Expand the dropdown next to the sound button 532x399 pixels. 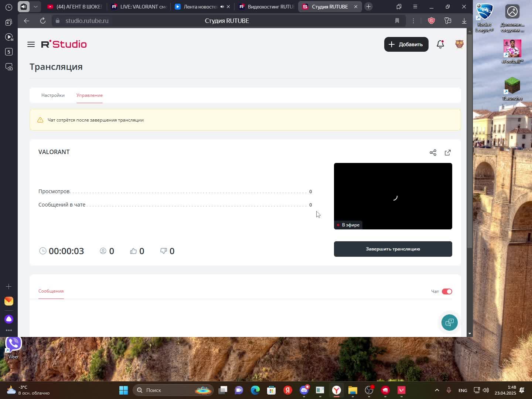(35, 7)
